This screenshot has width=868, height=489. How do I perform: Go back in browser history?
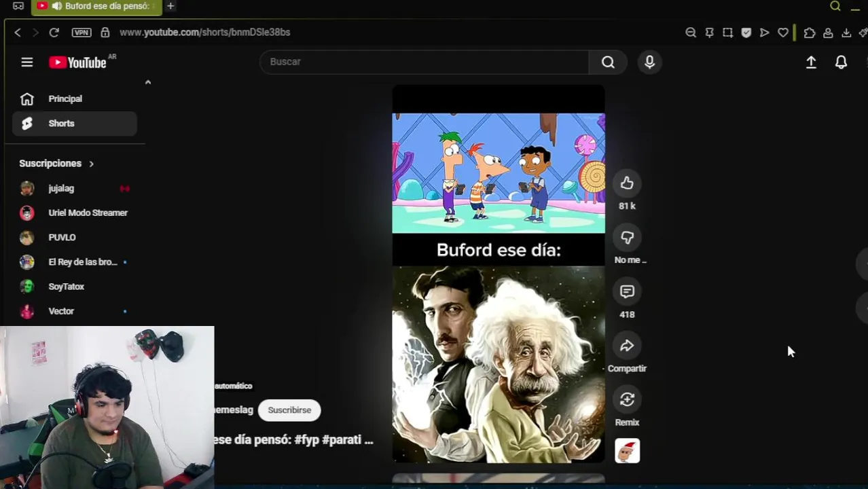tap(18, 32)
